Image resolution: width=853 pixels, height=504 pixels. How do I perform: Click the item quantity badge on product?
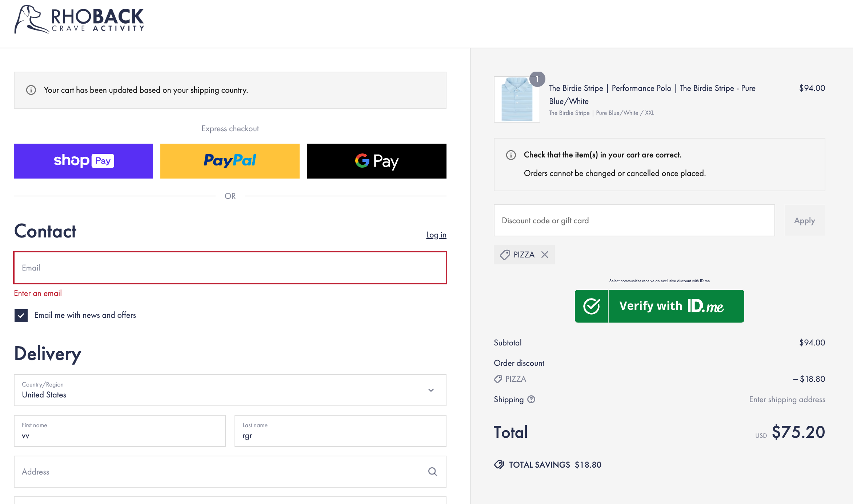538,79
